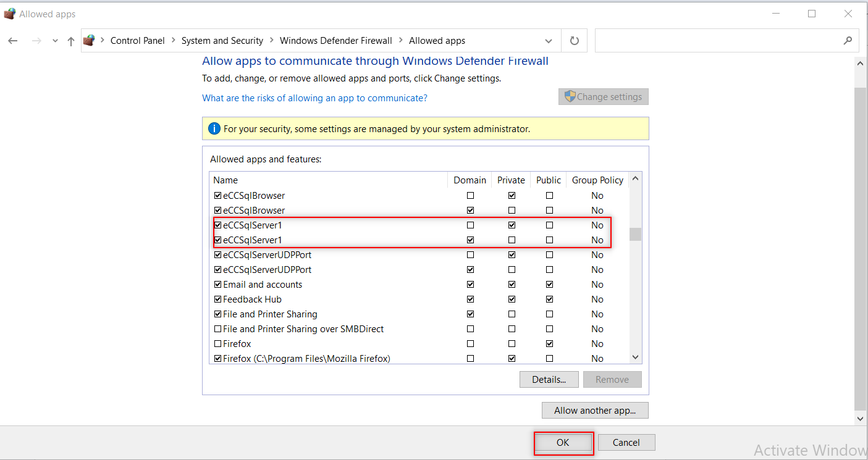Click the Allowed apps breadcrumb

point(437,41)
